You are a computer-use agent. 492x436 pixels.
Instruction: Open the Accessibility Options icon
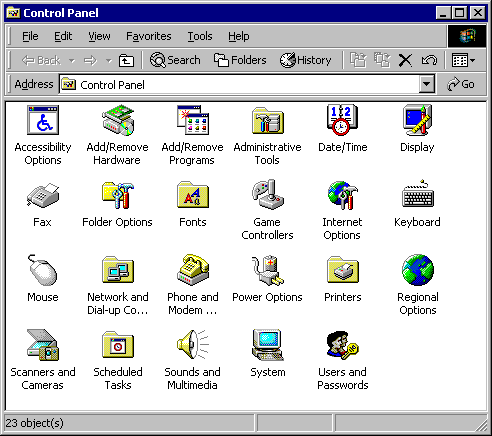pyautogui.click(x=43, y=120)
